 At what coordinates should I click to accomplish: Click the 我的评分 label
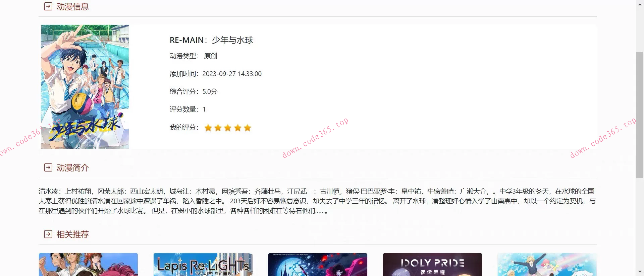[x=184, y=127]
